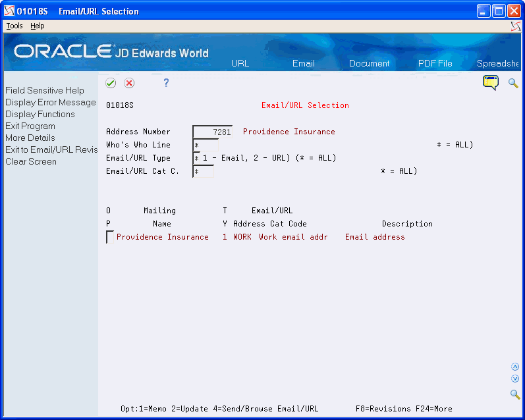Click the JD Edwards logo at menu bar right
Viewport: 525px width, 420px height.
click(x=516, y=26)
